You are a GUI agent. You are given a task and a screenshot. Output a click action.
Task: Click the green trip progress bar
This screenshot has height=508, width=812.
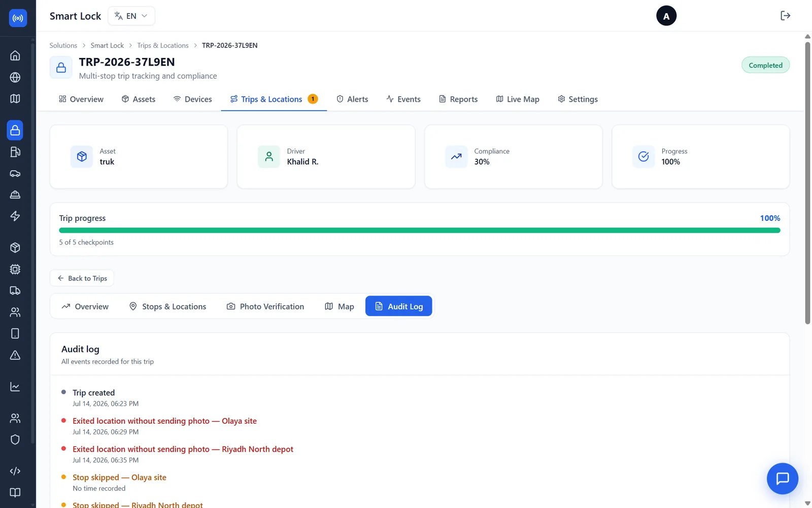pos(420,230)
